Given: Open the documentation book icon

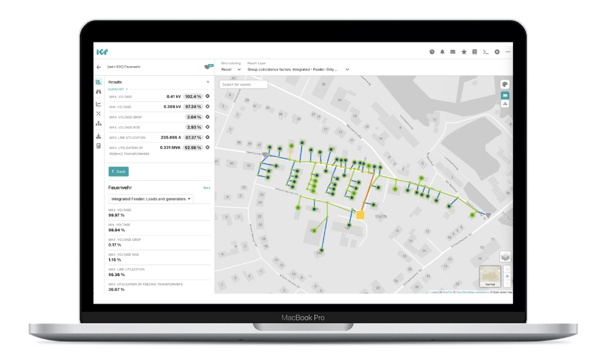Looking at the screenshot, I should [475, 52].
